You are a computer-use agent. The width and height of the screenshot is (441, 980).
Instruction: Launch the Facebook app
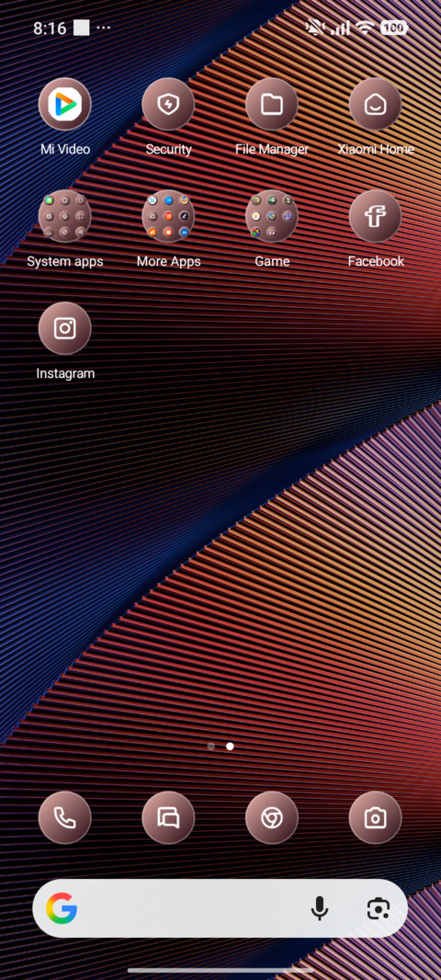376,216
